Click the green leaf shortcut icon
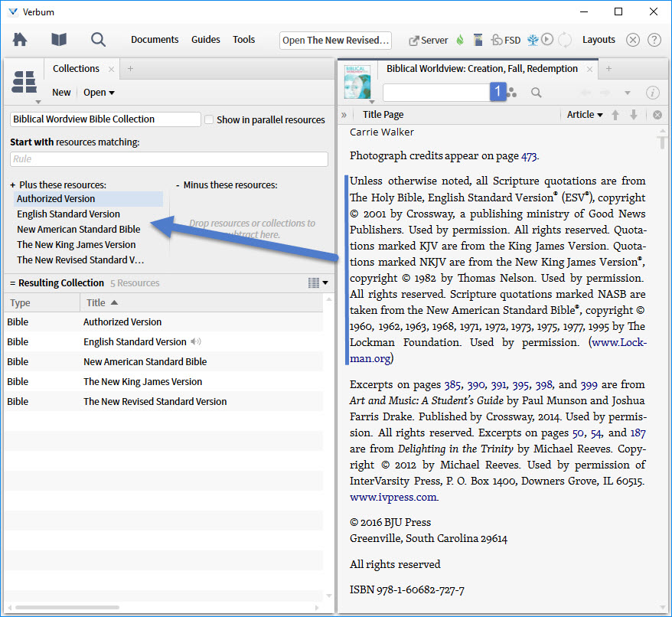Screen dimensions: 672x617 coord(460,40)
